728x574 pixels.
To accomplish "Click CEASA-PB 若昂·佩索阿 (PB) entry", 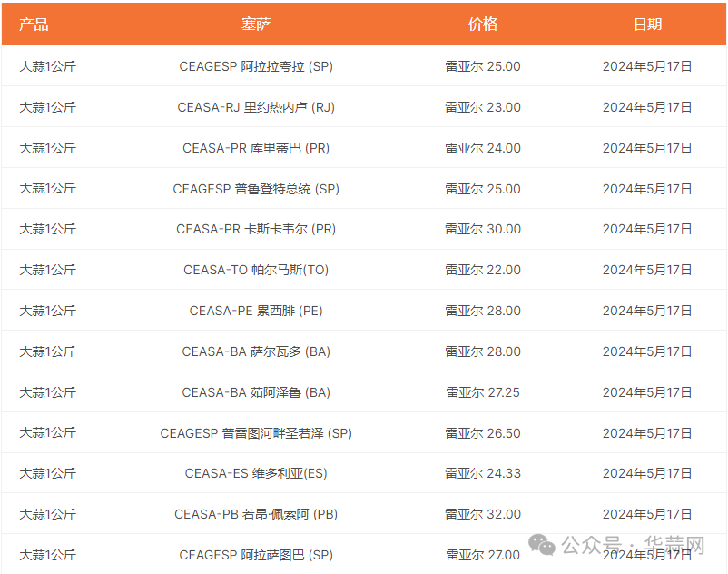I will coord(256,514).
